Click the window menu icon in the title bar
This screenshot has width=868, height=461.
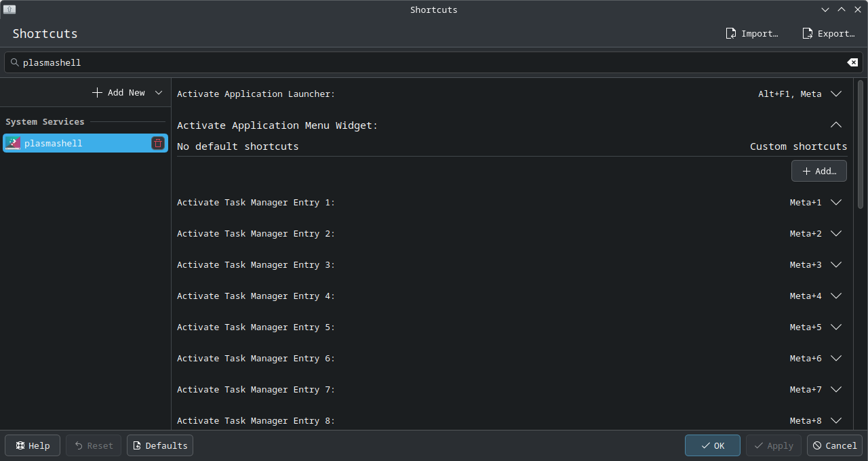(9, 9)
